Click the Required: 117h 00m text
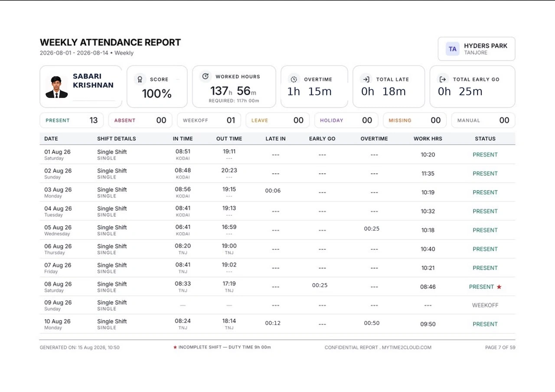This screenshot has height=392, width=555. point(234,101)
